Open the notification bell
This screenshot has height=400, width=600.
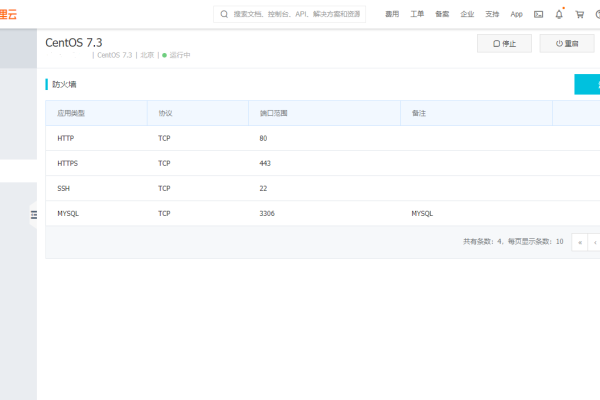[559, 14]
